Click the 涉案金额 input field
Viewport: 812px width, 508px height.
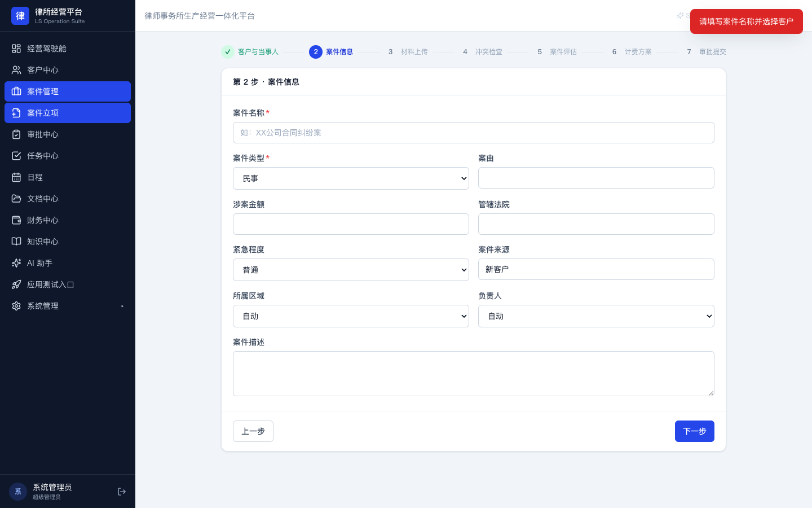pyautogui.click(x=351, y=224)
